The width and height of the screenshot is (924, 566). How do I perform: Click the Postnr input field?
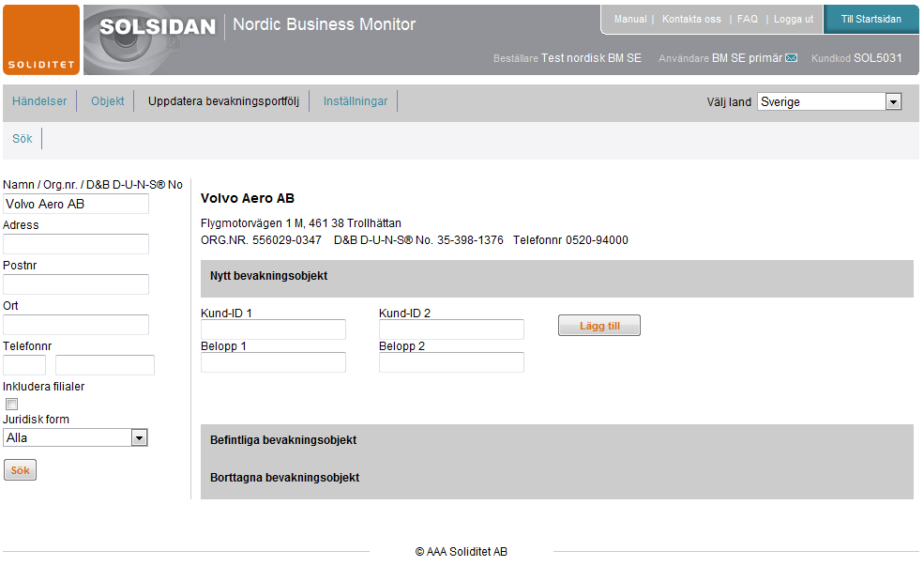[x=76, y=284]
